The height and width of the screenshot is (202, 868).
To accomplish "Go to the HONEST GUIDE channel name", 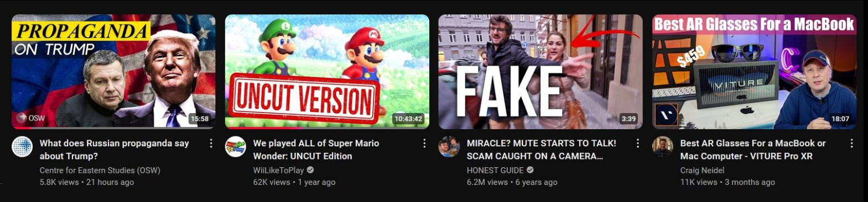I will tap(495, 171).
